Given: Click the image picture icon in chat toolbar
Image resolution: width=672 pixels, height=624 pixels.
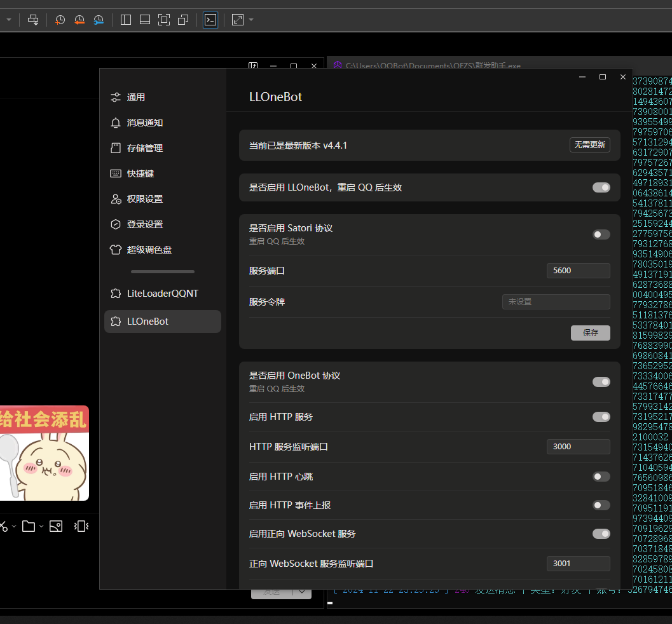Looking at the screenshot, I should pyautogui.click(x=56, y=526).
